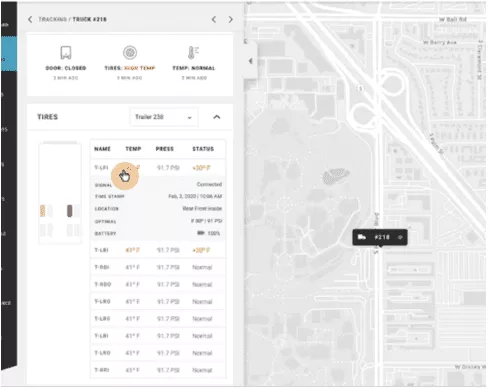Click the locate target icon in #218 marker
Screen dimensions: 489x389
point(400,237)
